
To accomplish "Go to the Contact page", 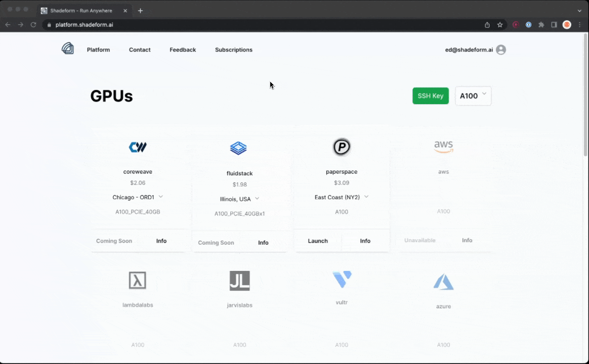I will click(x=140, y=50).
